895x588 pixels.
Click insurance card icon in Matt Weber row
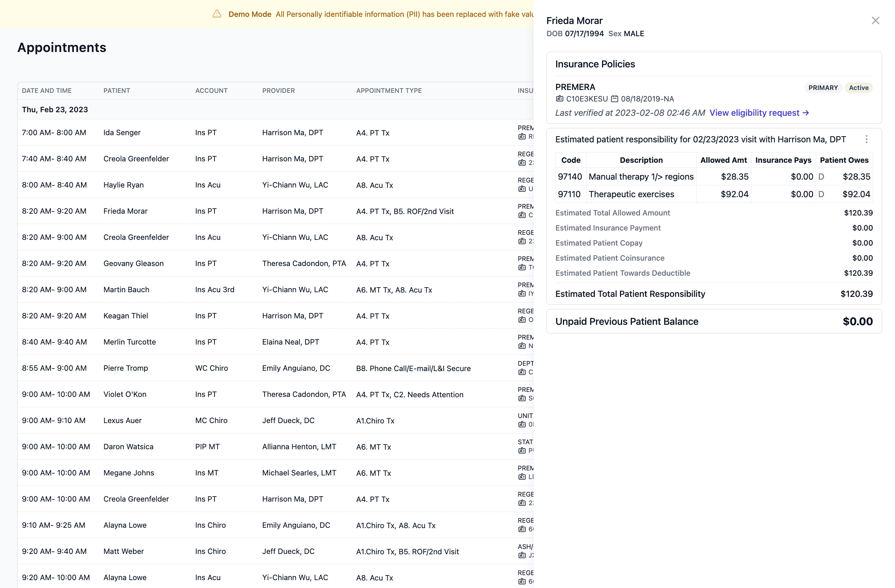click(522, 555)
